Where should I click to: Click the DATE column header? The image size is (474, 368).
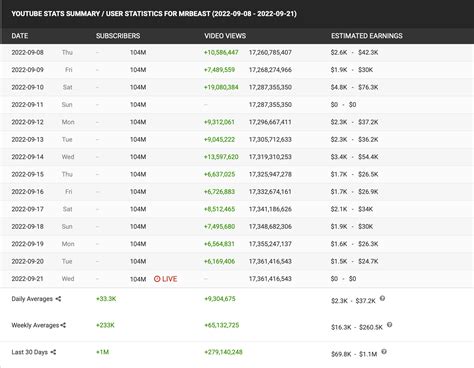(20, 36)
